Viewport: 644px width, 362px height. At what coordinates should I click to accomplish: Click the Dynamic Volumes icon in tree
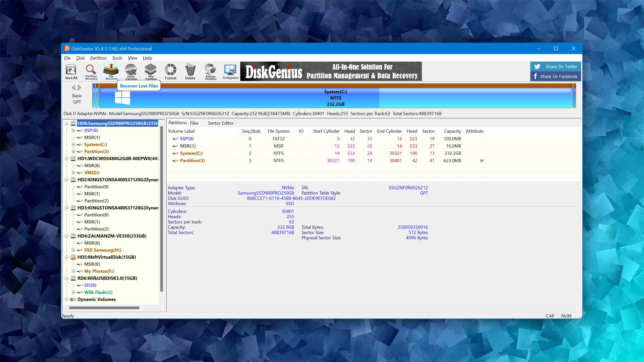(x=73, y=299)
